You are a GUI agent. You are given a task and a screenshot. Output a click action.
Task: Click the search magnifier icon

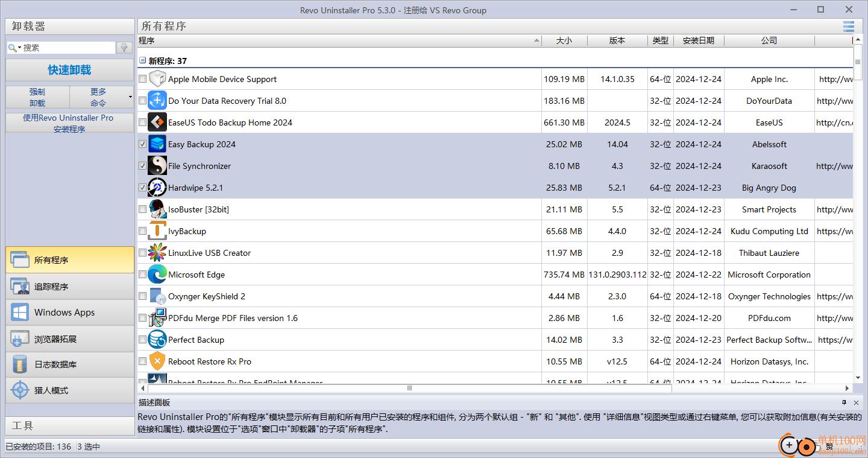coord(12,48)
